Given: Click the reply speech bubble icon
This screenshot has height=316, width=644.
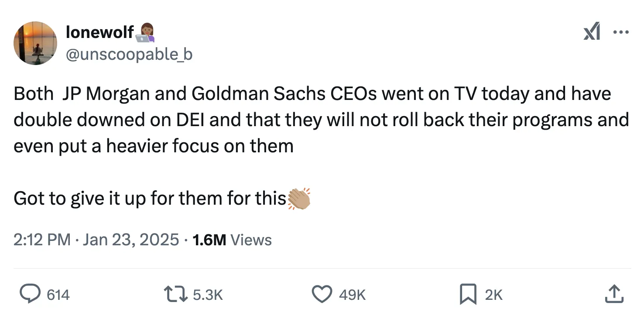Looking at the screenshot, I should tap(30, 295).
